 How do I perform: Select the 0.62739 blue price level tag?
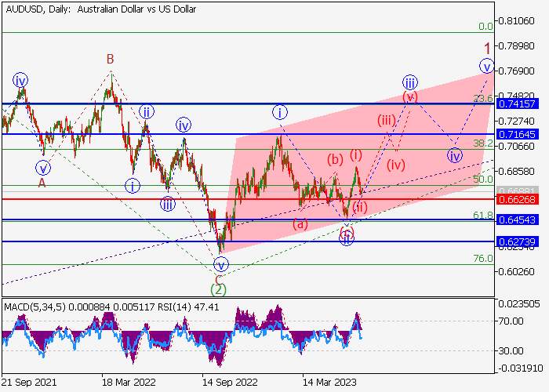[517, 241]
